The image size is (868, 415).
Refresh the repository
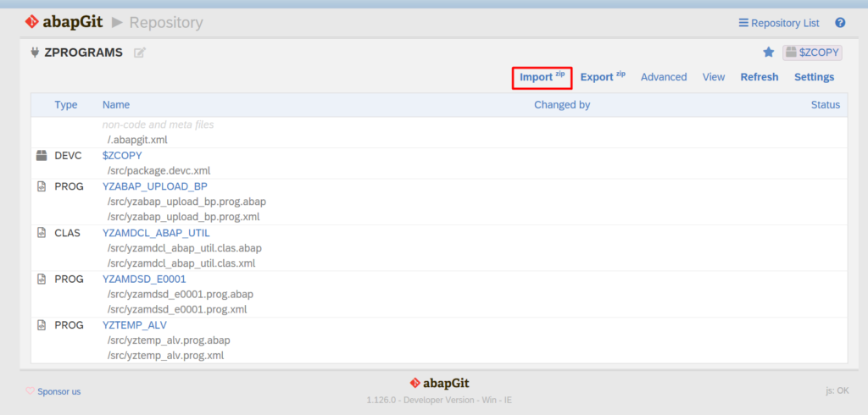pyautogui.click(x=759, y=77)
